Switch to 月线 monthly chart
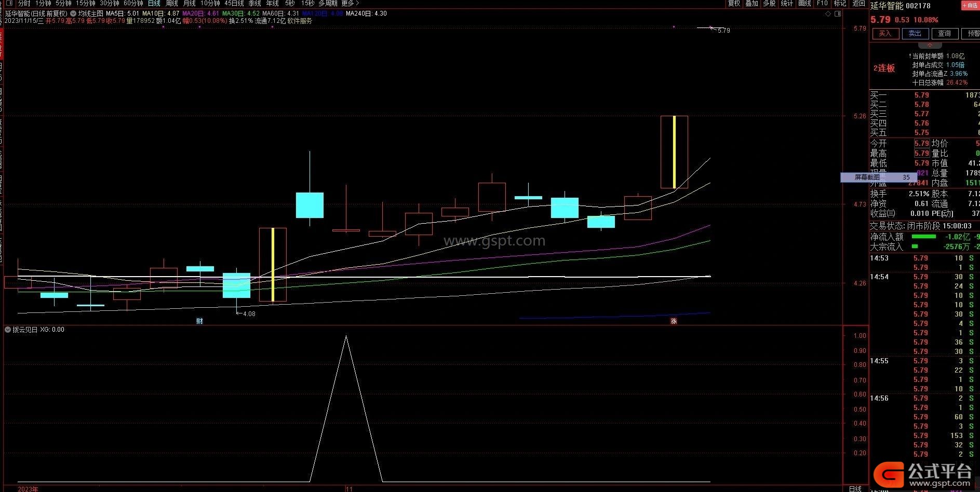The image size is (980, 492). coord(190,3)
